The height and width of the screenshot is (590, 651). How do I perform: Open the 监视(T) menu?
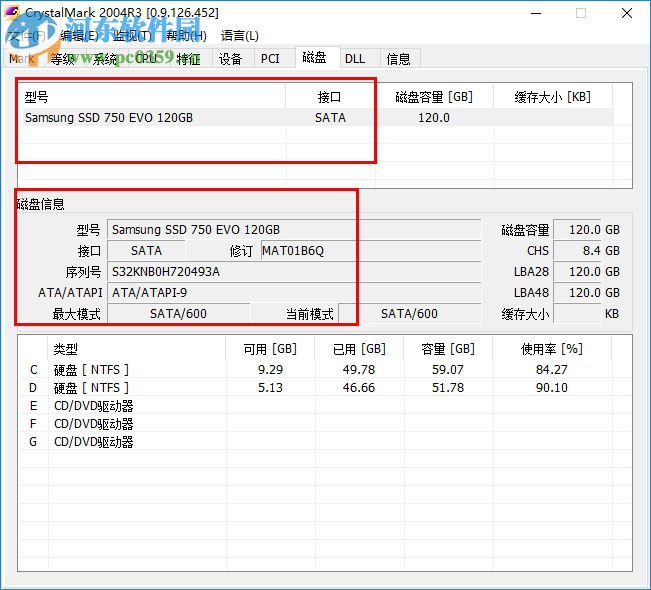132,36
